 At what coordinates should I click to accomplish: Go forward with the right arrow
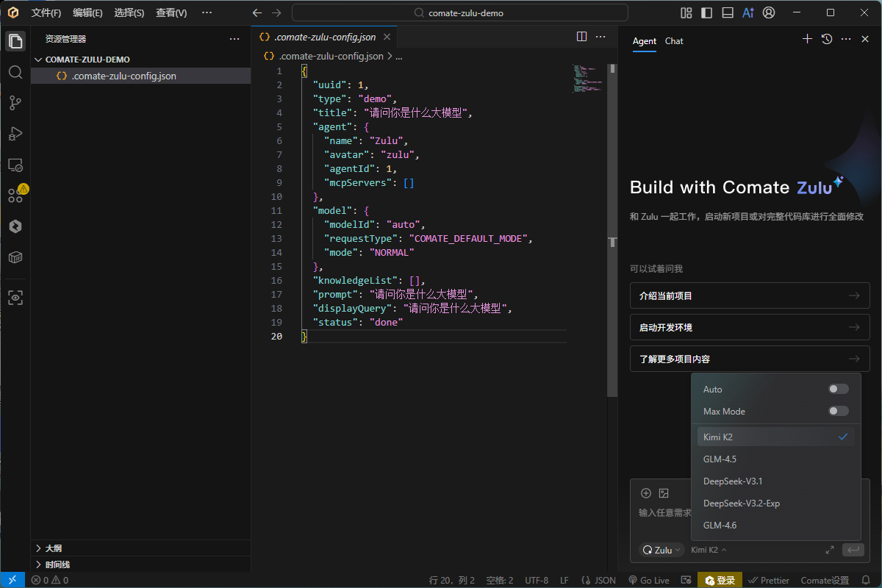(x=276, y=12)
